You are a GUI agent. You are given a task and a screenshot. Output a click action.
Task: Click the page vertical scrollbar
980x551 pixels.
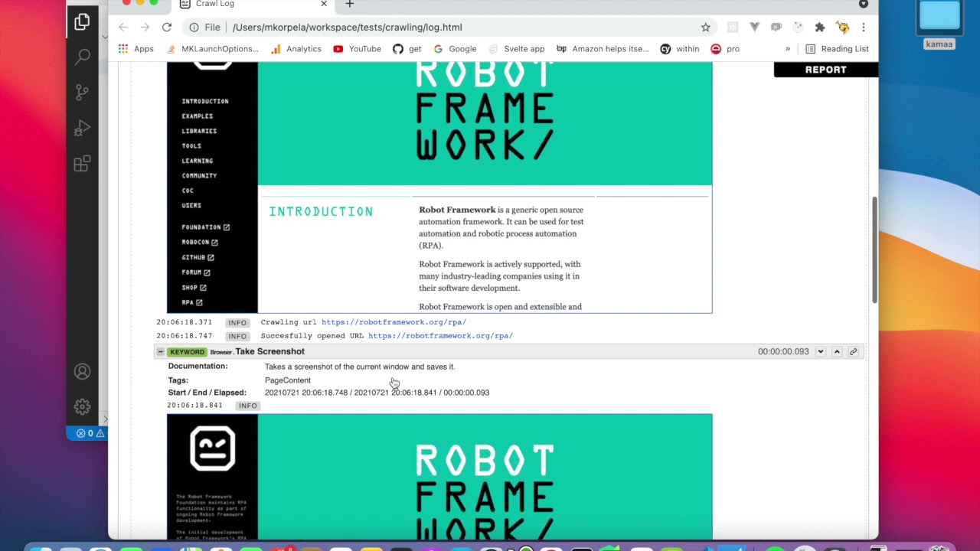coord(874,249)
